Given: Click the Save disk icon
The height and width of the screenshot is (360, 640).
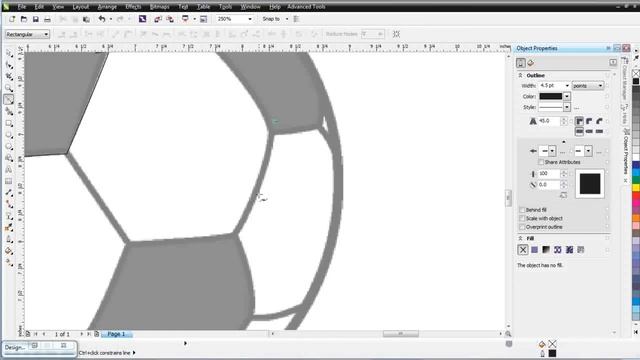Looking at the screenshot, I should click(36, 19).
